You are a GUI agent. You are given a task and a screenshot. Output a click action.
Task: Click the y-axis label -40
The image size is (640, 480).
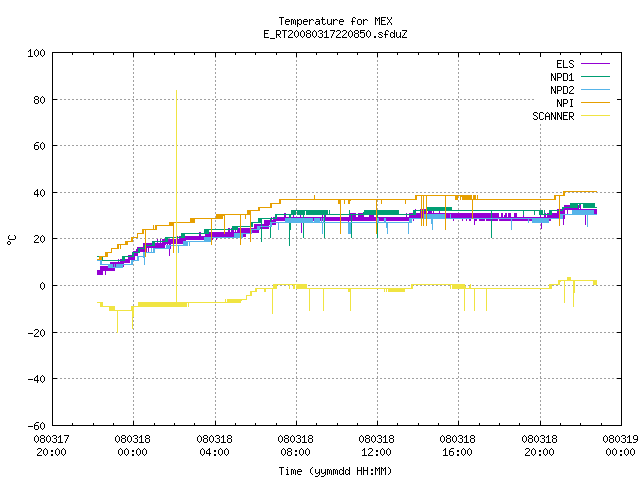click(x=36, y=379)
